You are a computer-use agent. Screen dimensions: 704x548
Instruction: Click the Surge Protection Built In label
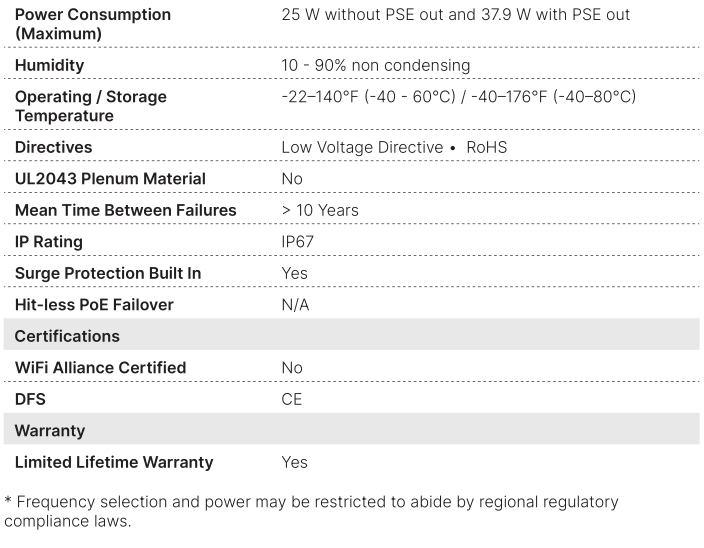[x=107, y=273]
